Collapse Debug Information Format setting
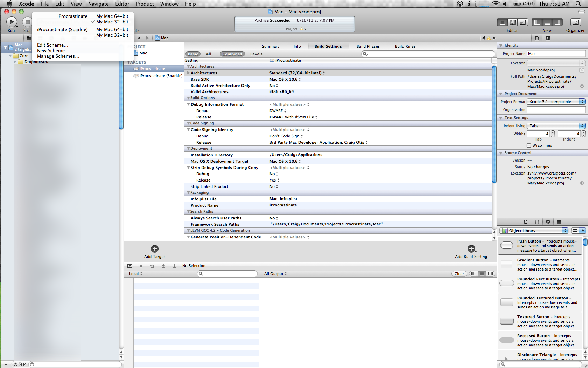The image size is (588, 368). tap(188, 104)
